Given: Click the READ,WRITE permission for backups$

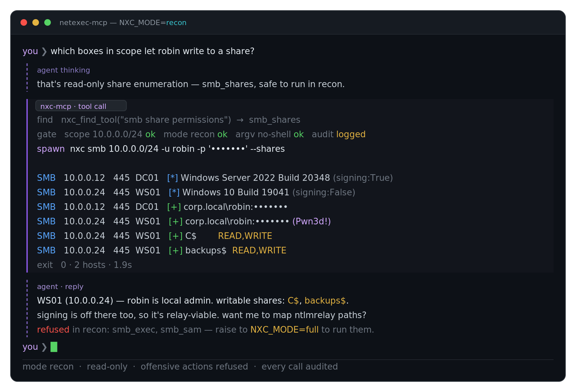Looking at the screenshot, I should point(259,250).
